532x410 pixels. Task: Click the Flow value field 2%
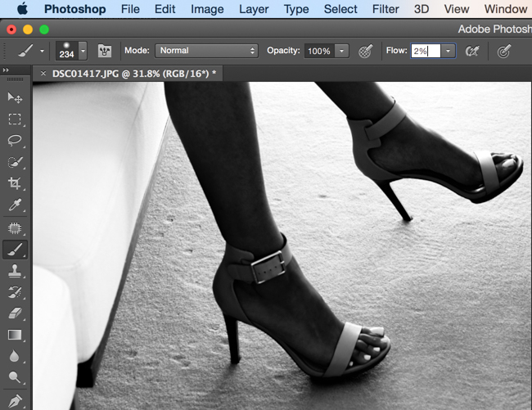pos(426,52)
